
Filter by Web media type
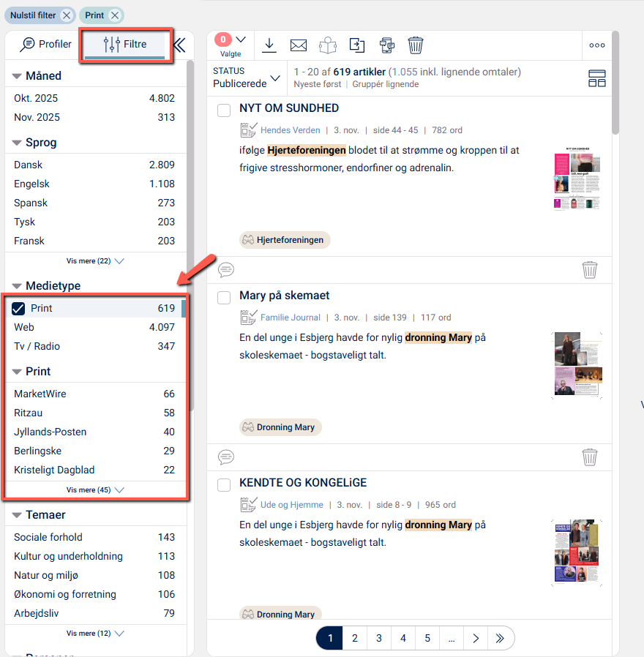94,327
